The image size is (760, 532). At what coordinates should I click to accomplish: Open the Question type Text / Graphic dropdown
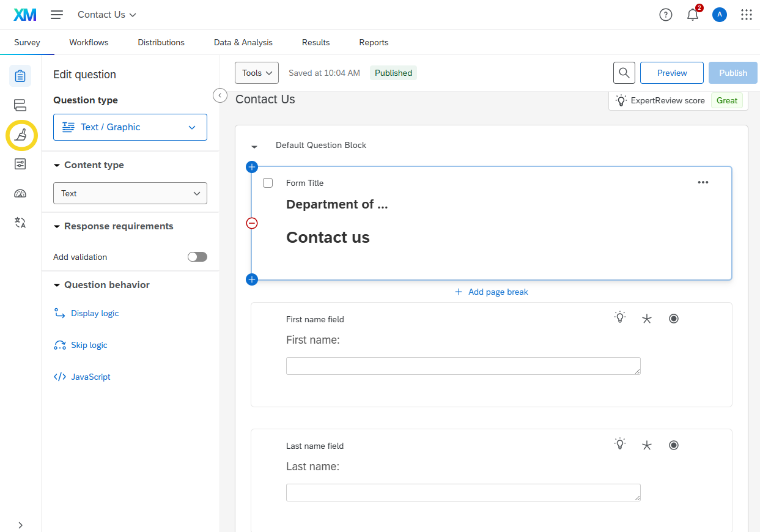click(x=130, y=127)
